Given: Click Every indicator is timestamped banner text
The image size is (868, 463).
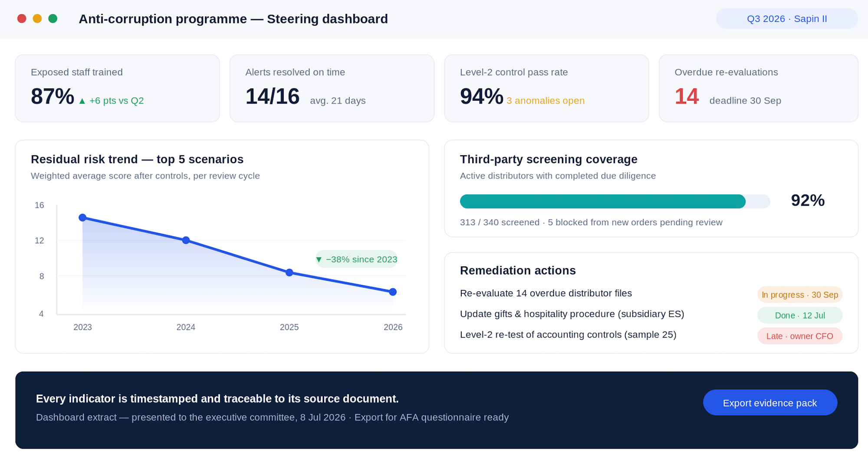Looking at the screenshot, I should click(217, 399).
